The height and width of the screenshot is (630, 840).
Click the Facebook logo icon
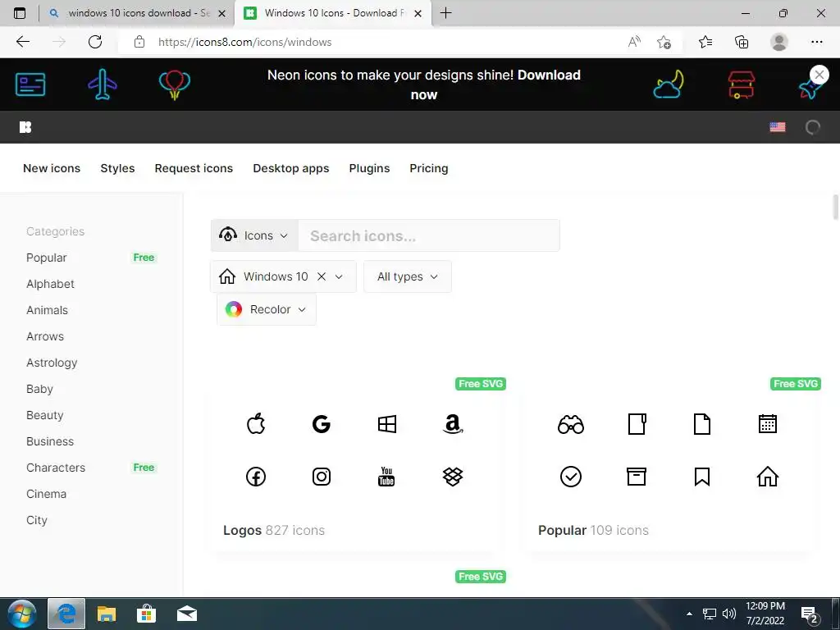coord(256,477)
